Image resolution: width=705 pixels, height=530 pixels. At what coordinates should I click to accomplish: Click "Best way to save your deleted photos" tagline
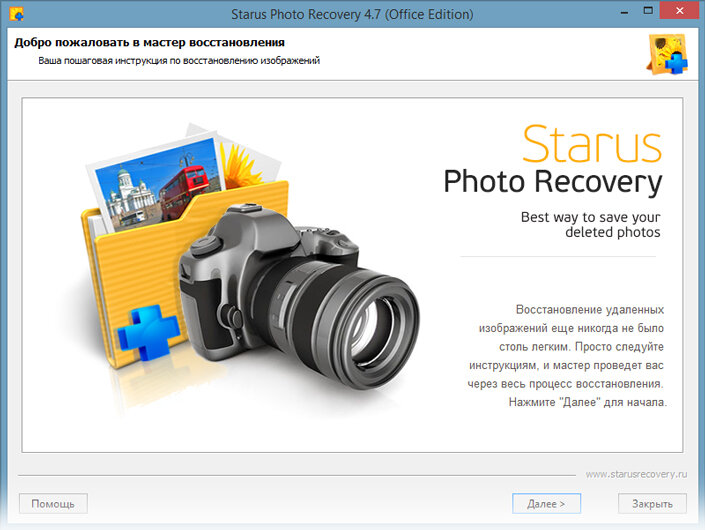[x=590, y=224]
